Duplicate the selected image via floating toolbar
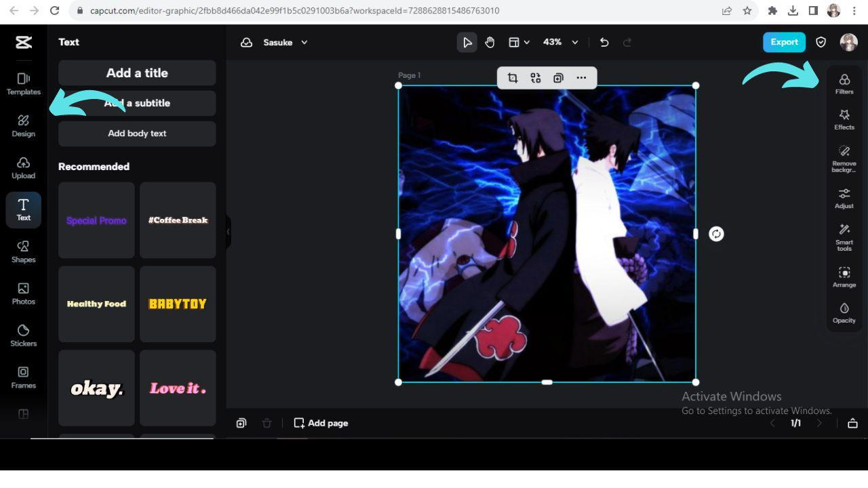 coord(558,78)
